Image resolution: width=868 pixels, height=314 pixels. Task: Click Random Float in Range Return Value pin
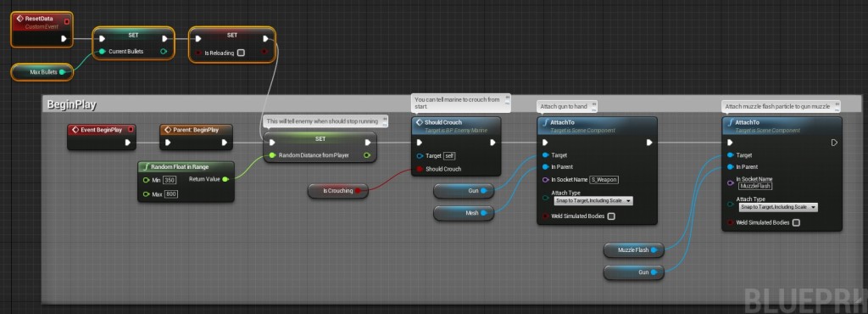point(225,179)
